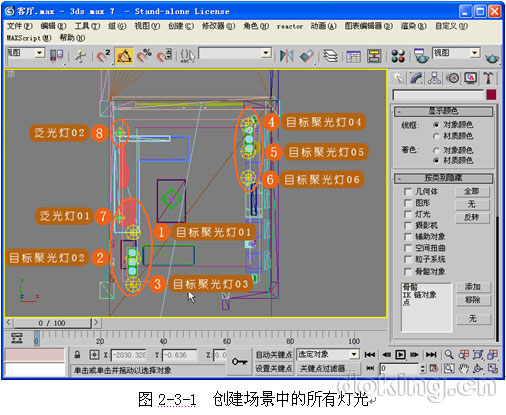Select wireframe 材质颜色 radio button
506x415 pixels.
point(436,136)
